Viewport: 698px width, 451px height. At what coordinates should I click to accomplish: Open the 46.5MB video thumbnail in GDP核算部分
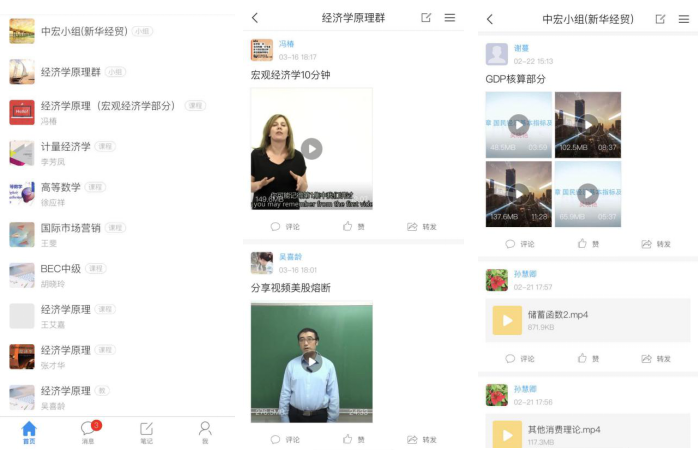pyautogui.click(x=518, y=125)
